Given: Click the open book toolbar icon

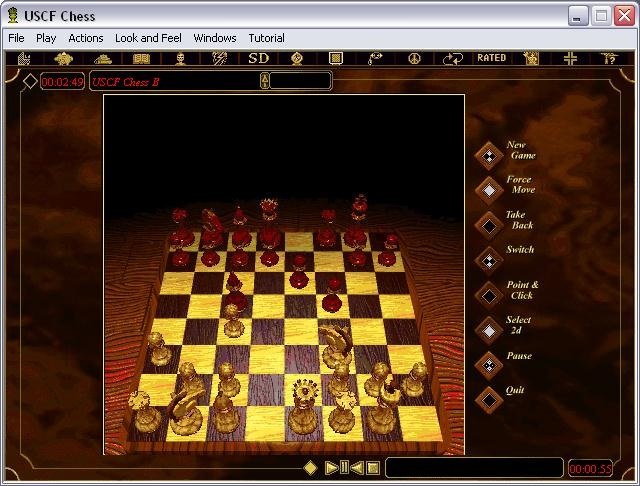Looking at the screenshot, I should click(141, 58).
